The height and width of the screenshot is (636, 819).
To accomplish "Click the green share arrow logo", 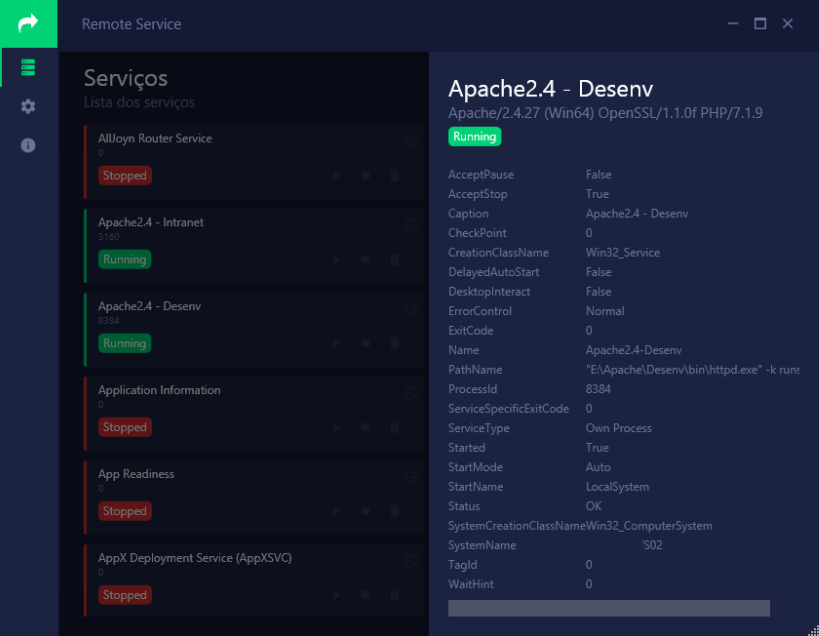I will 28,23.
